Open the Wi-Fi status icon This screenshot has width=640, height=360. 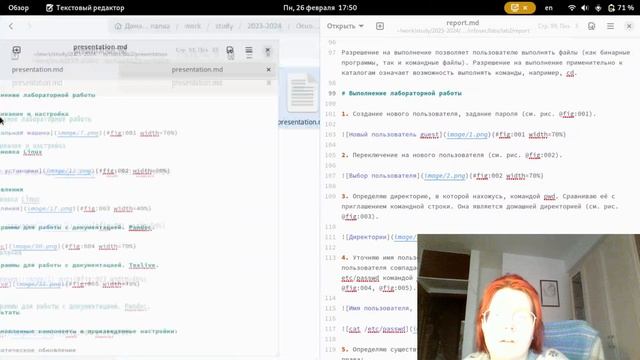click(x=572, y=8)
